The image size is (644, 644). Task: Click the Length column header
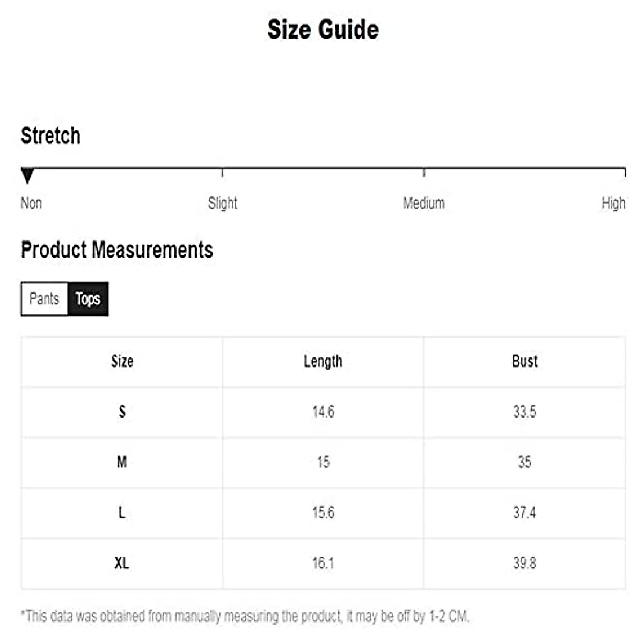(323, 361)
